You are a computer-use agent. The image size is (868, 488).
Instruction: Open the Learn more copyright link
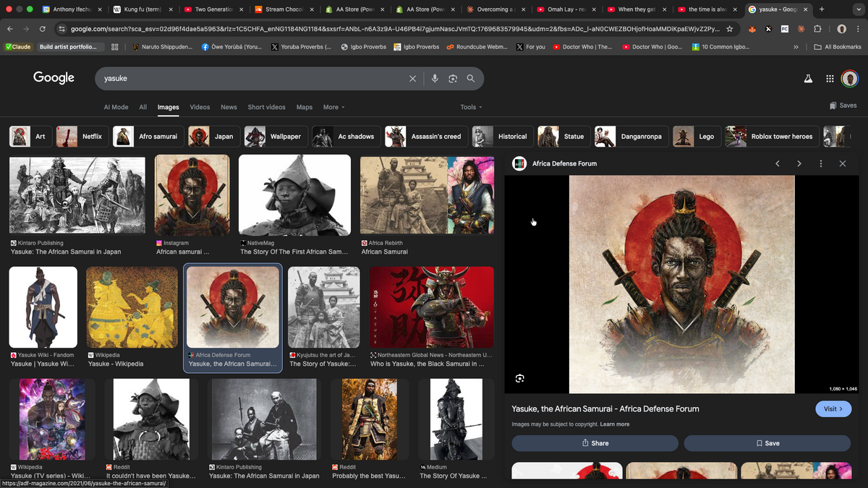614,424
